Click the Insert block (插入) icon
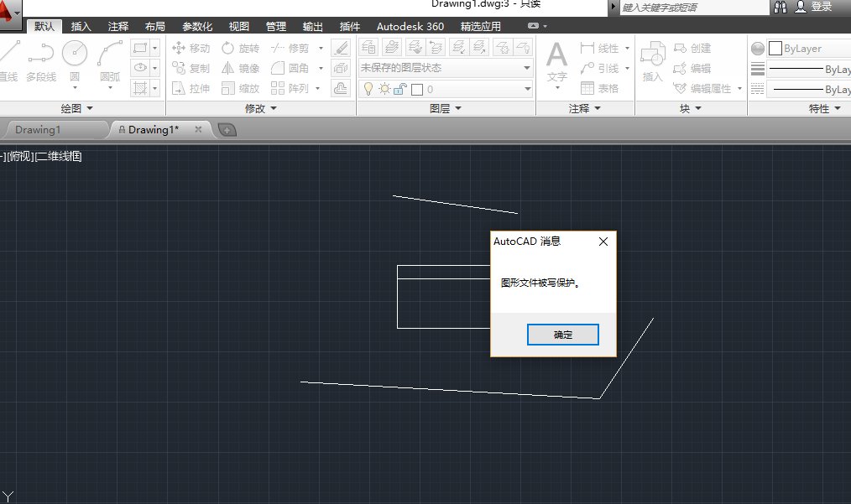The image size is (851, 504). pyautogui.click(x=653, y=63)
